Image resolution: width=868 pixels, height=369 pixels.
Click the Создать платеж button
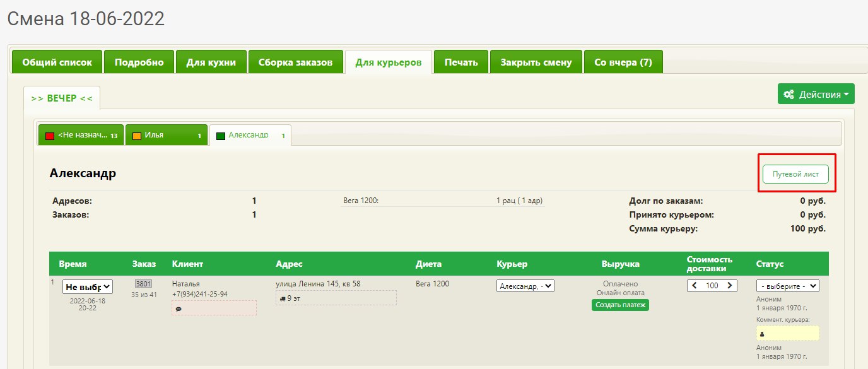[x=620, y=305]
